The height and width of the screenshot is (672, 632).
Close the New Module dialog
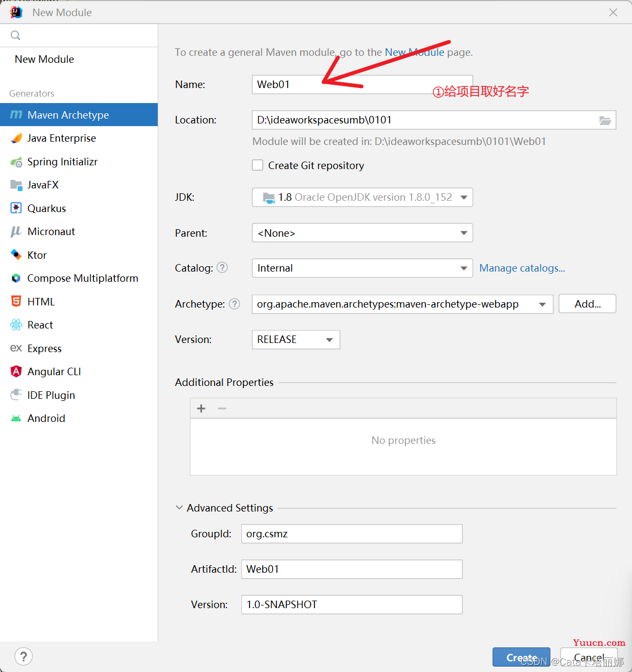point(613,12)
